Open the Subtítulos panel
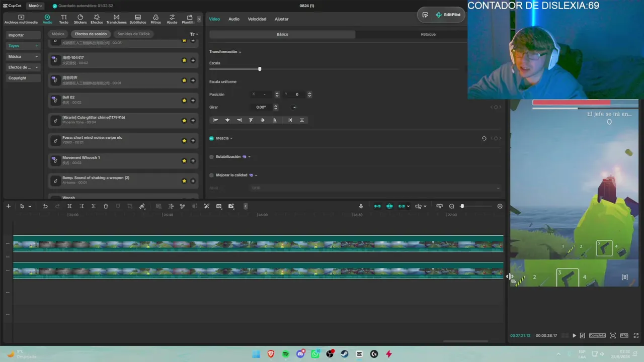The height and width of the screenshot is (362, 644). coord(138,19)
